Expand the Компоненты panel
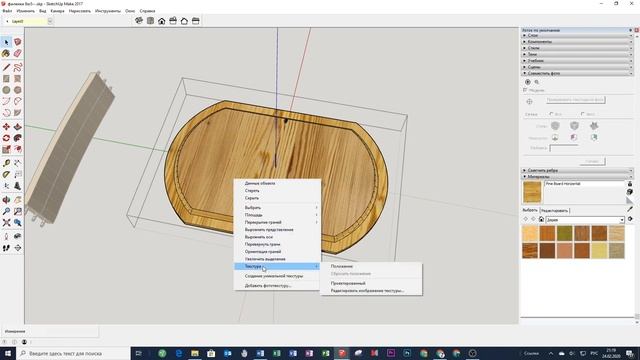The image size is (640, 360). tap(577, 42)
